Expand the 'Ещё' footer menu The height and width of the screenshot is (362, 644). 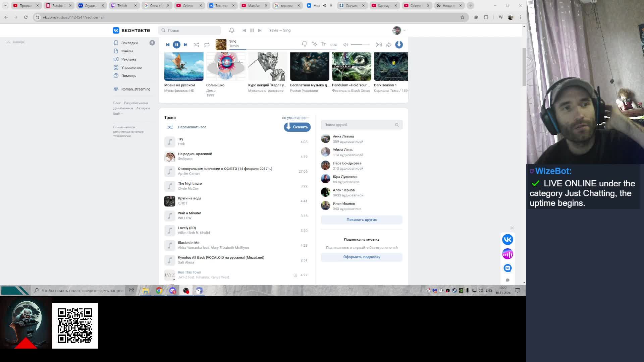click(x=118, y=114)
